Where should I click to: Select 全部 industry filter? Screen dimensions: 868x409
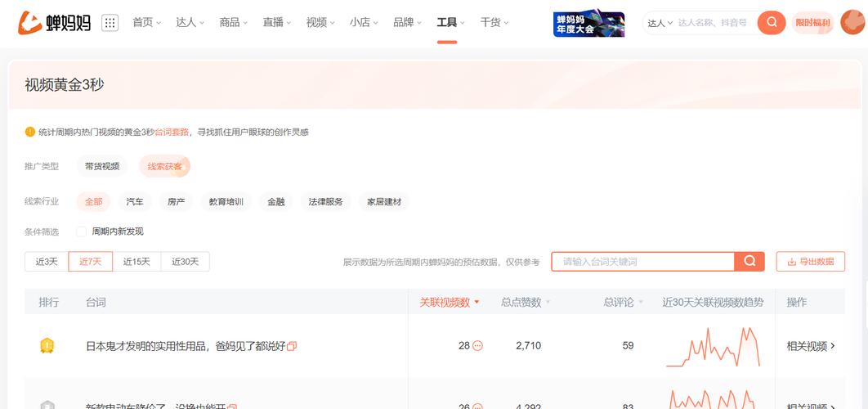coord(93,202)
